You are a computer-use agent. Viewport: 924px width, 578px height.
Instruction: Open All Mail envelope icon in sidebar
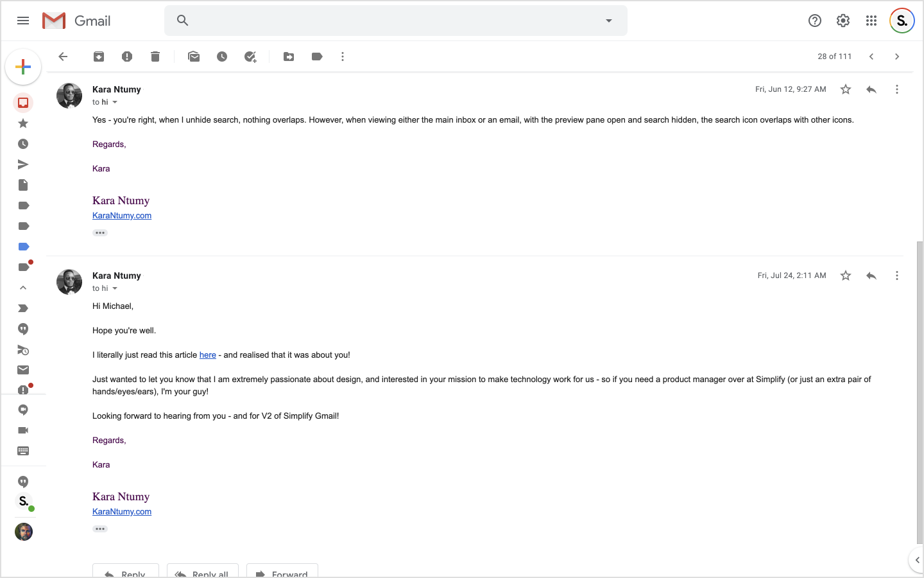(x=23, y=370)
